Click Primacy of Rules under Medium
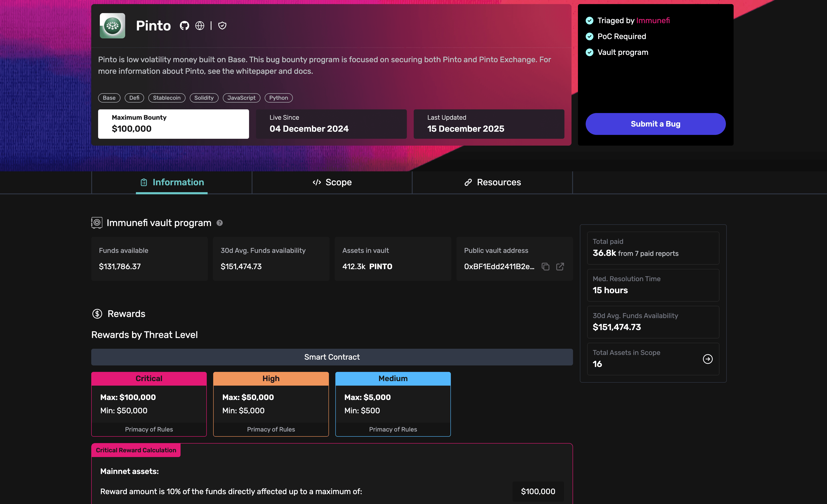This screenshot has width=827, height=504. point(393,429)
